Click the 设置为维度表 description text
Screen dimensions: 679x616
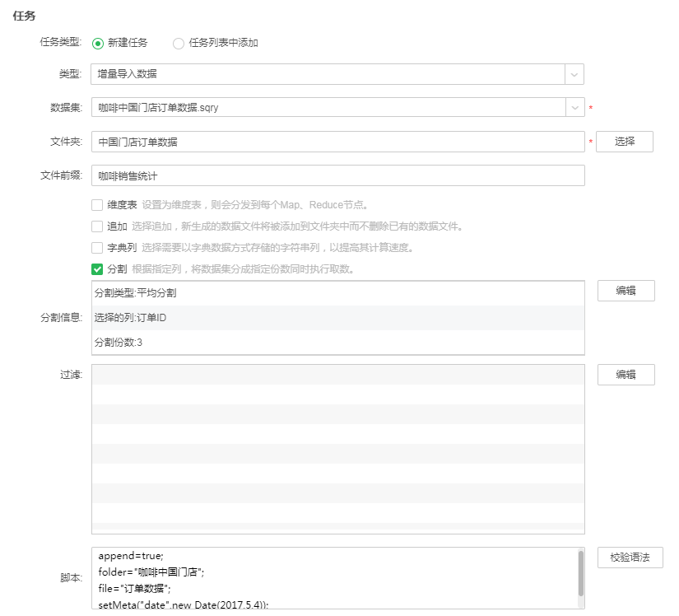(254, 205)
